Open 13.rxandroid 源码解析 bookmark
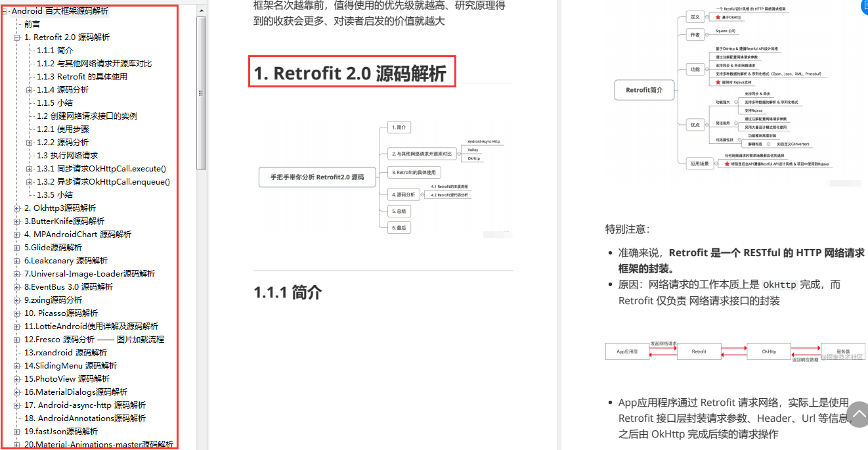Screen dimensions: 868x450 click(66, 353)
